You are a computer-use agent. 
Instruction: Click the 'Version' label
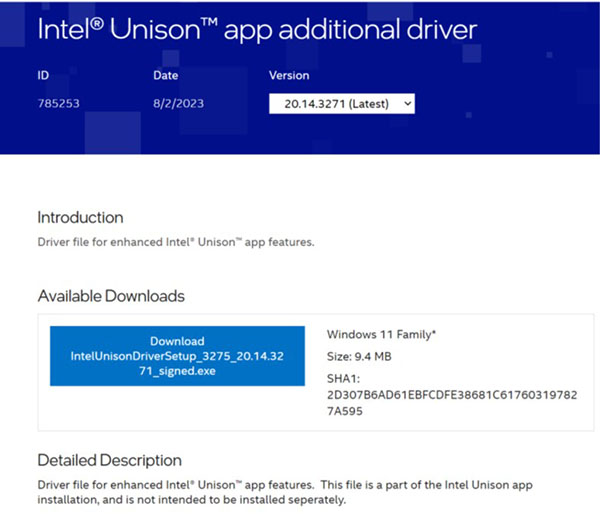(x=289, y=75)
